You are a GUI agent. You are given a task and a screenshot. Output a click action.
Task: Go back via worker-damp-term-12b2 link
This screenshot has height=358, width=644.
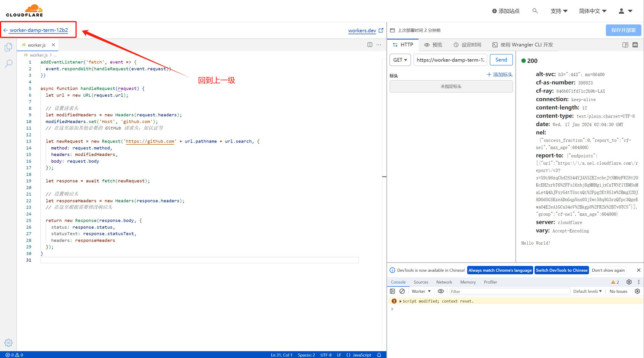click(x=39, y=30)
